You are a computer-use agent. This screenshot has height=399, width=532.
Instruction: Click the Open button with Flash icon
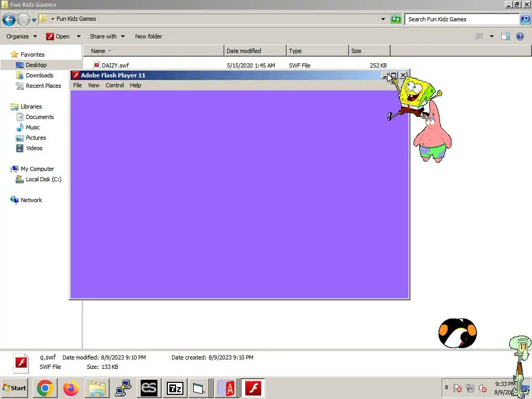[x=58, y=36]
